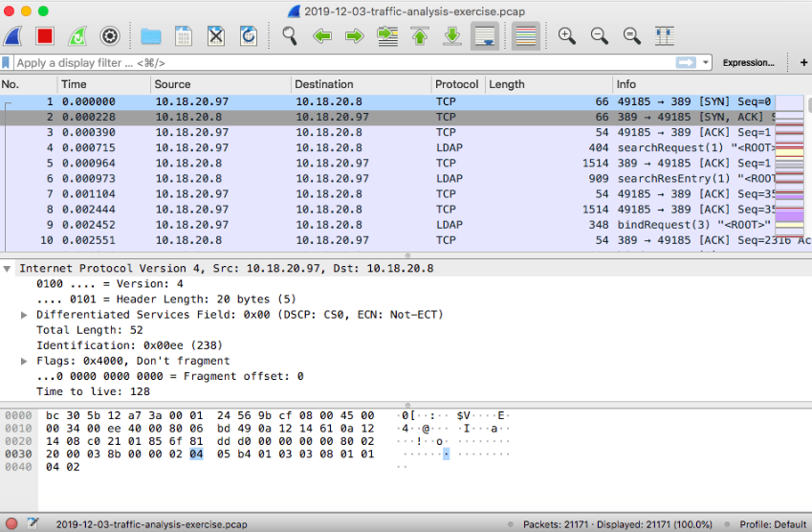Viewport: 812px width, 532px height.
Task: Reload this capture file
Action: 249,36
